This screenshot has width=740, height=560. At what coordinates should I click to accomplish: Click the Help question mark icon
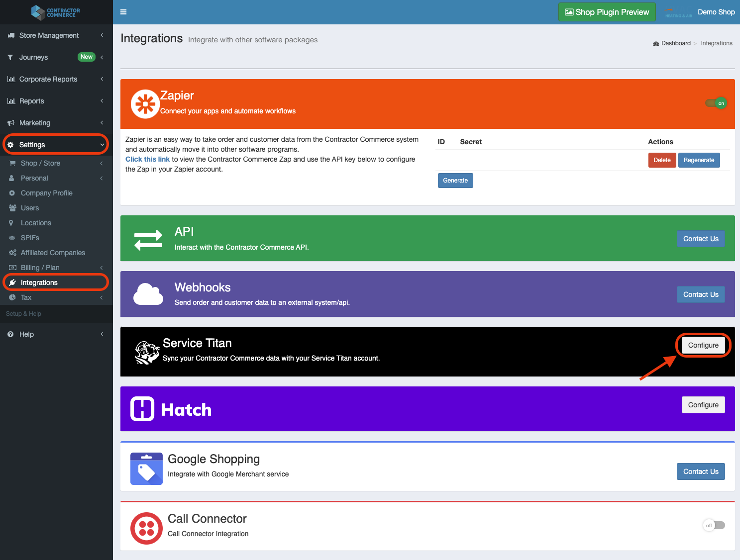tap(10, 334)
